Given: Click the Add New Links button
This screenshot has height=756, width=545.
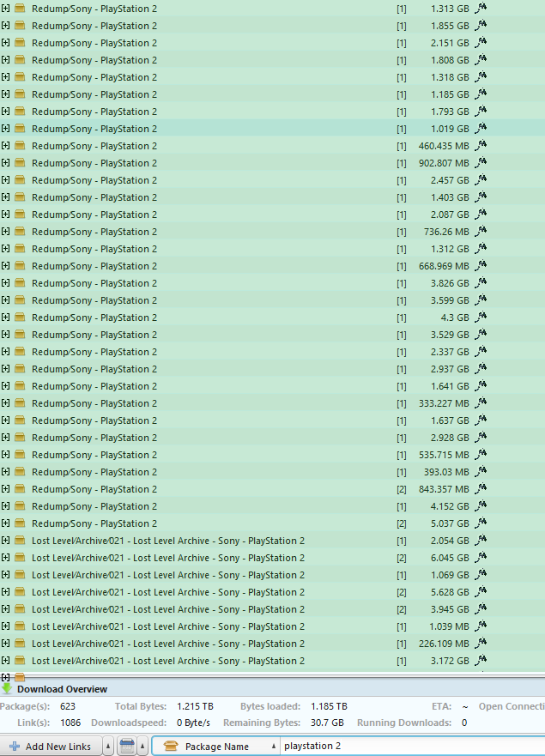Looking at the screenshot, I should 51,746.
